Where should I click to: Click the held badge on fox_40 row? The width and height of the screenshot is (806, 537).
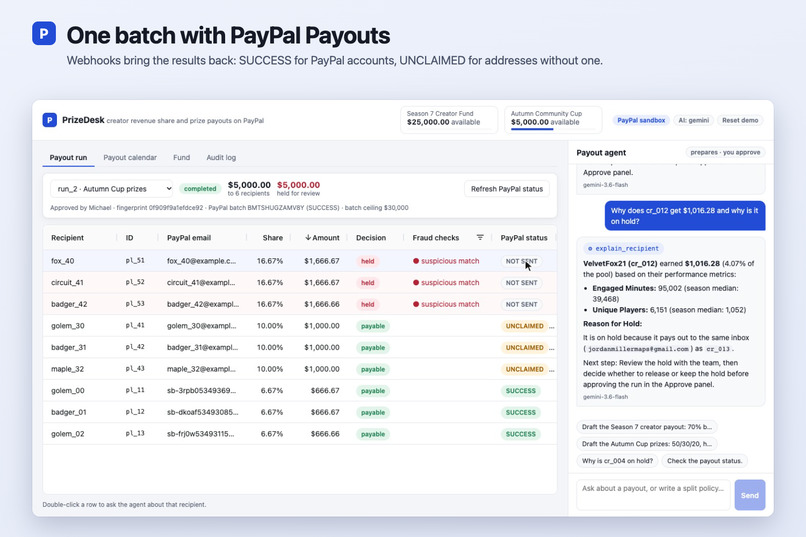pyautogui.click(x=368, y=261)
